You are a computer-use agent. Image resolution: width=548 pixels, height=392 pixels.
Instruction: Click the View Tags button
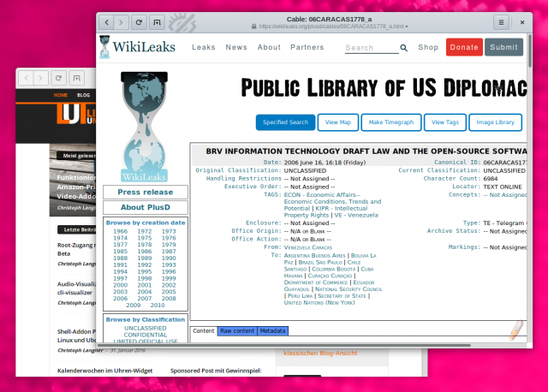click(x=445, y=122)
